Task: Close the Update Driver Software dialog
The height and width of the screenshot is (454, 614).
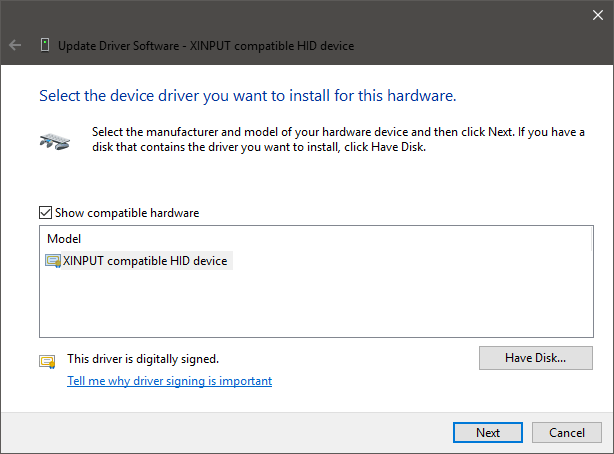Action: [x=598, y=15]
